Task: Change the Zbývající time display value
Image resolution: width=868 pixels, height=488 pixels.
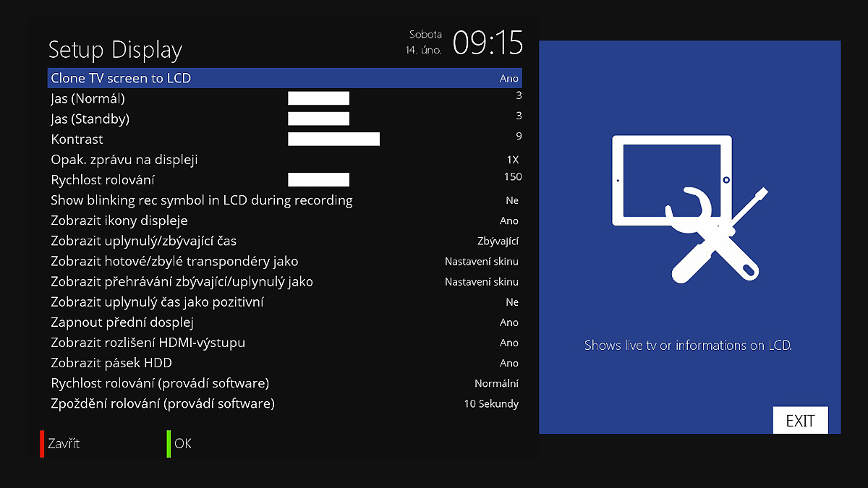Action: 498,241
